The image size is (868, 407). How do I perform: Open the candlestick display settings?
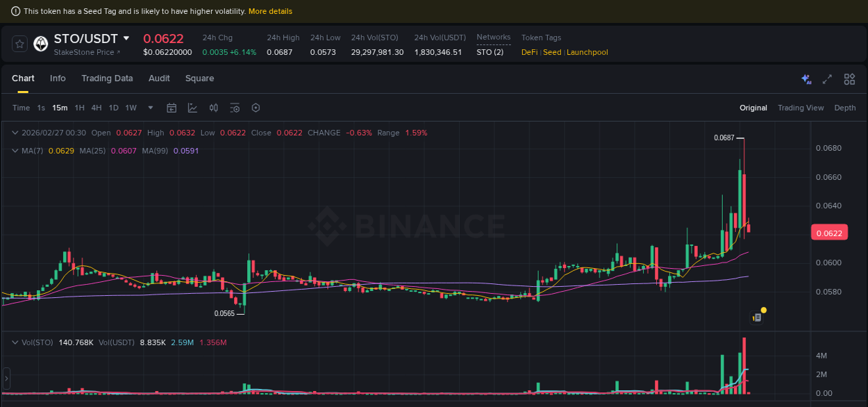pos(213,108)
